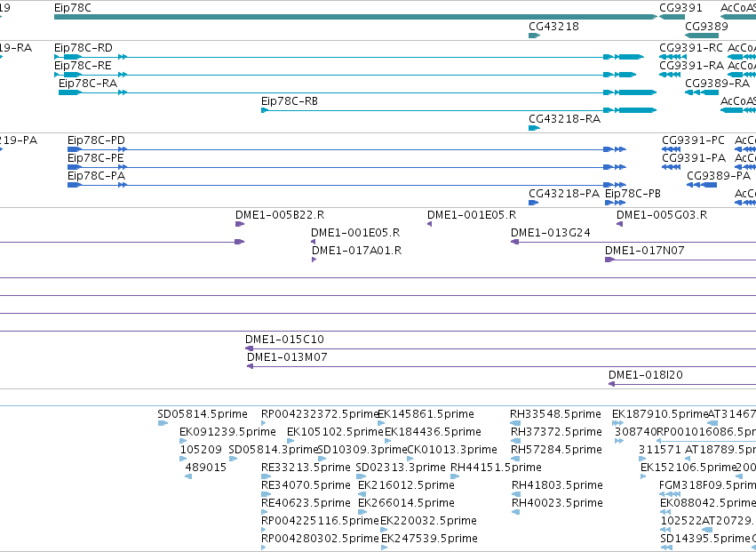Select EST SD14395.5prime
The height and width of the screenshot is (552, 756).
click(x=705, y=538)
